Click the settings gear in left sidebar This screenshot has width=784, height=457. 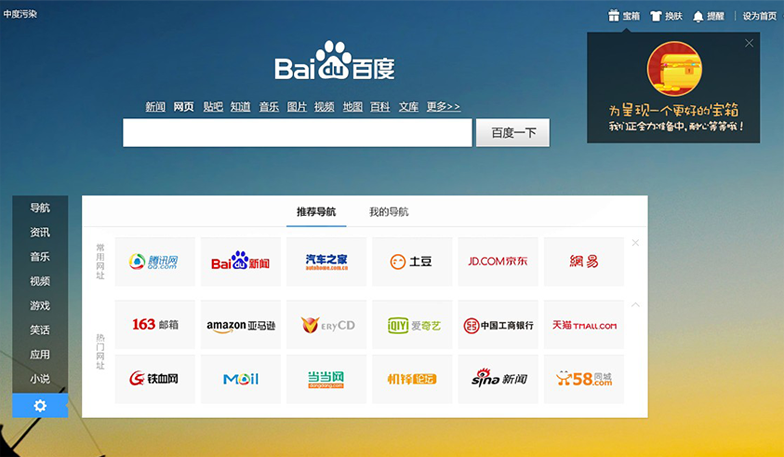coord(40,405)
